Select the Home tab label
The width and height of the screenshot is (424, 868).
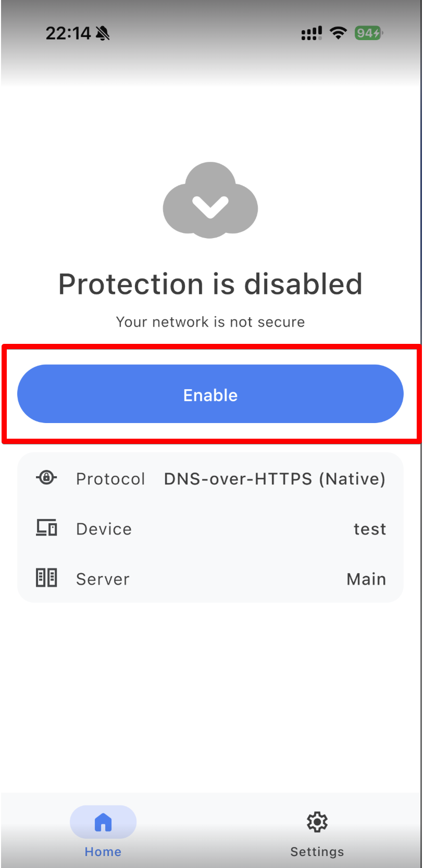103,851
